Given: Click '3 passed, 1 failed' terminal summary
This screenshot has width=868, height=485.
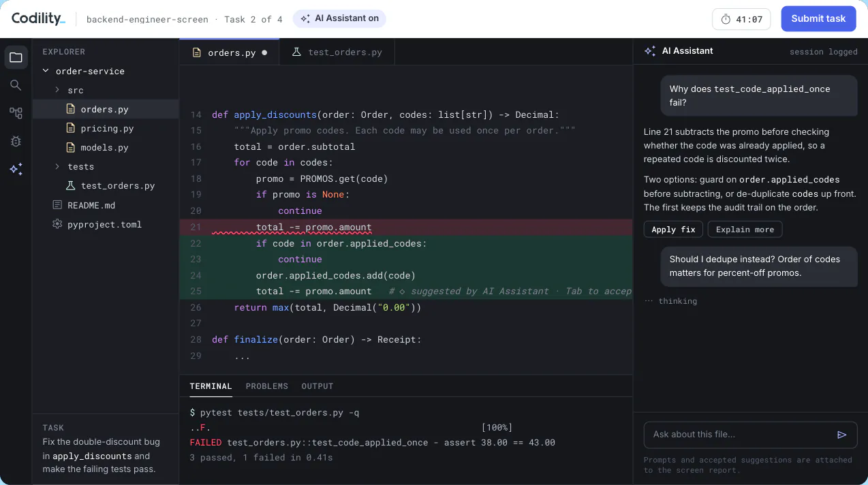Looking at the screenshot, I should [x=261, y=458].
